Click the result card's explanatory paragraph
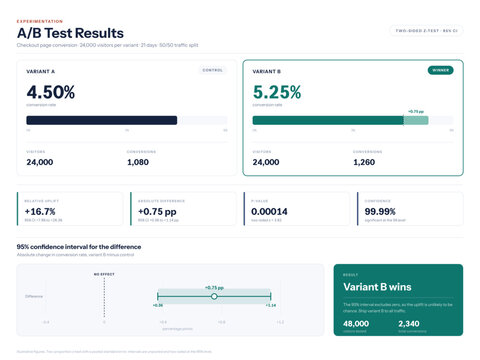 coord(398,307)
